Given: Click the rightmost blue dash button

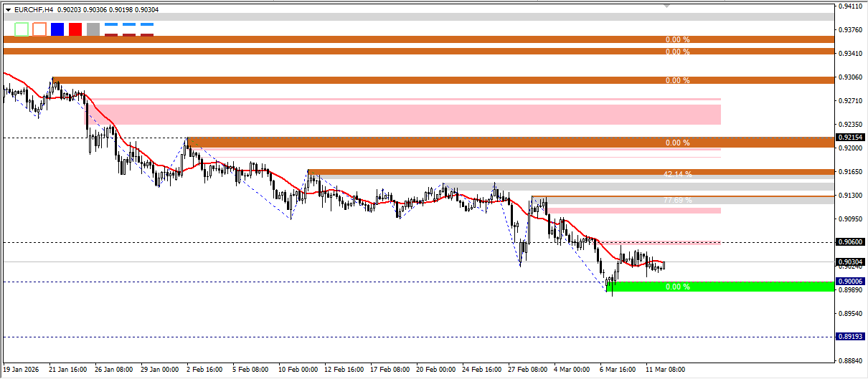Looking at the screenshot, I should 147,24.
